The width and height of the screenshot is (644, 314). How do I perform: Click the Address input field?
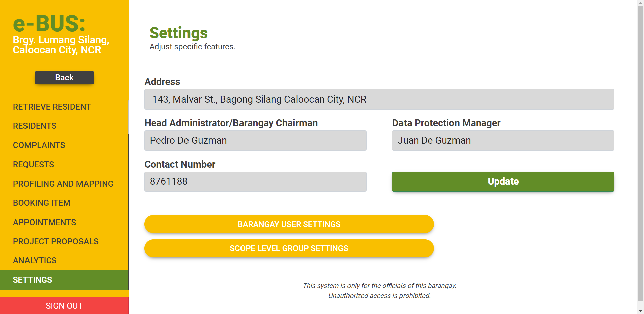(x=379, y=100)
